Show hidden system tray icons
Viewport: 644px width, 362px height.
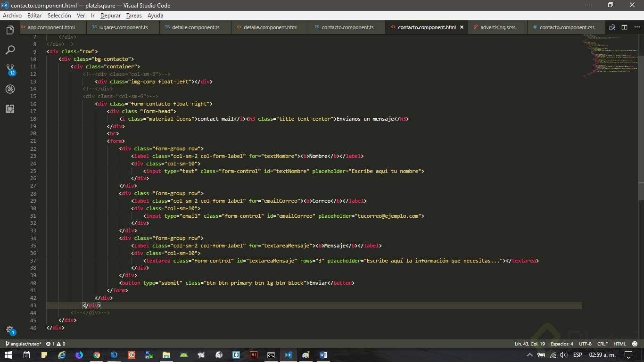pos(529,355)
